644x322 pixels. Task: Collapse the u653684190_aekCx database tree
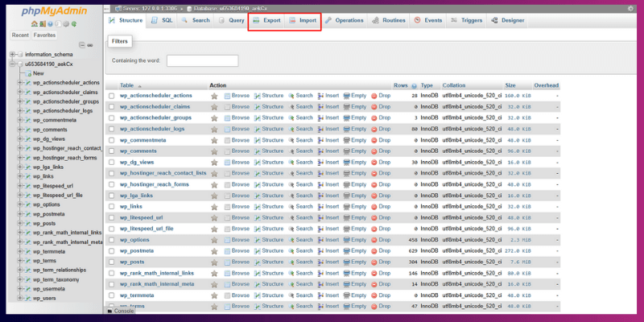click(x=12, y=64)
